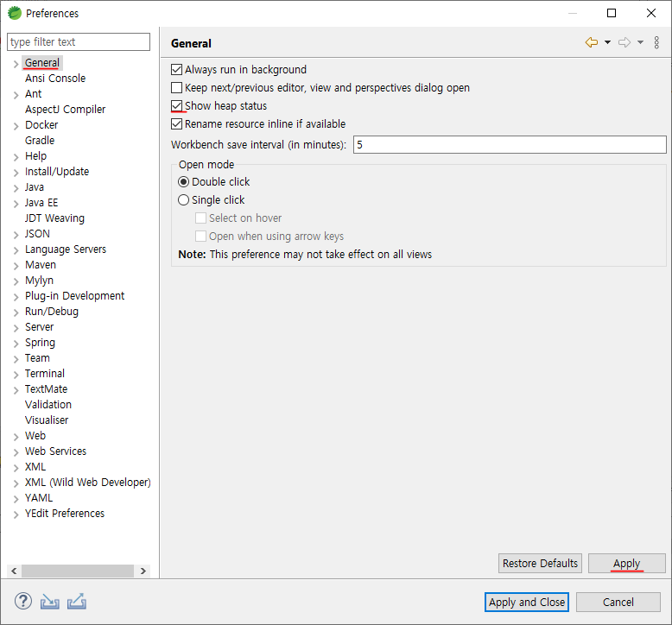
Task: Open Terminal preferences
Action: click(x=45, y=374)
